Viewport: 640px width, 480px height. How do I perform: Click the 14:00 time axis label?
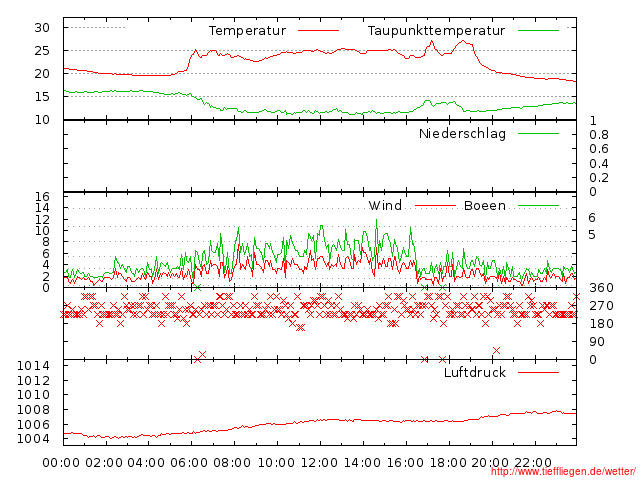362,463
